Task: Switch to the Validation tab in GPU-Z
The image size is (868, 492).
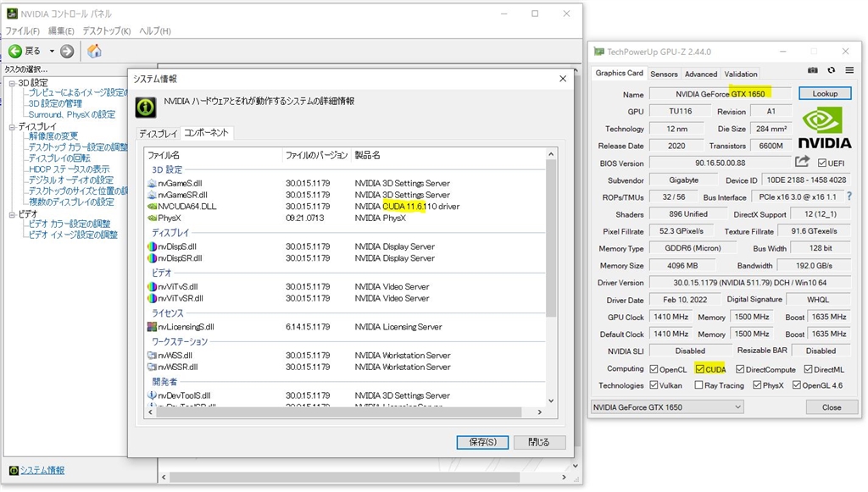Action: click(x=741, y=74)
